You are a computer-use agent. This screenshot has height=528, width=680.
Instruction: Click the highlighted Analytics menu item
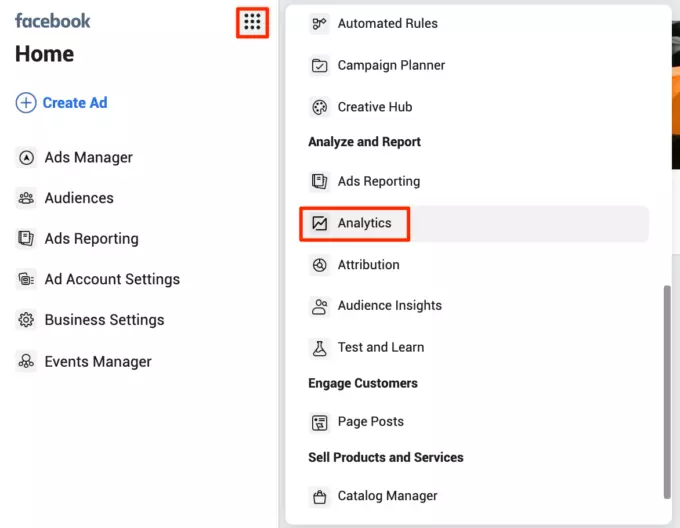[x=364, y=223]
